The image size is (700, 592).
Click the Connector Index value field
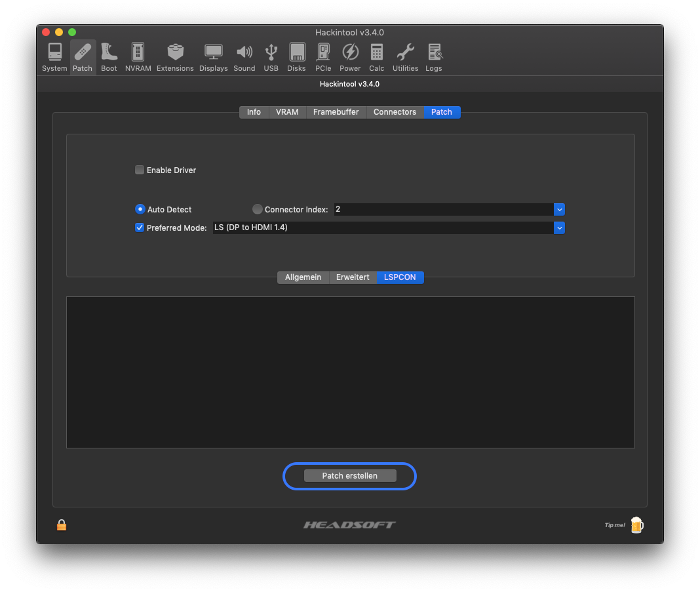coord(444,209)
